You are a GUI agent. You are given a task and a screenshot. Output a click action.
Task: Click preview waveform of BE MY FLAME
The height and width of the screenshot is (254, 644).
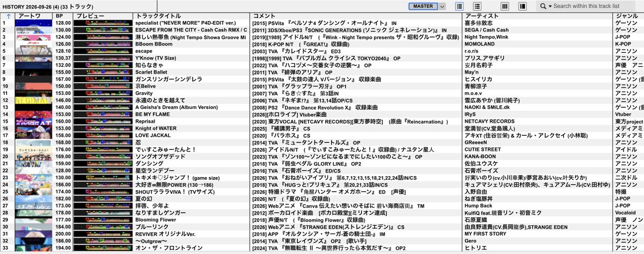click(x=104, y=114)
